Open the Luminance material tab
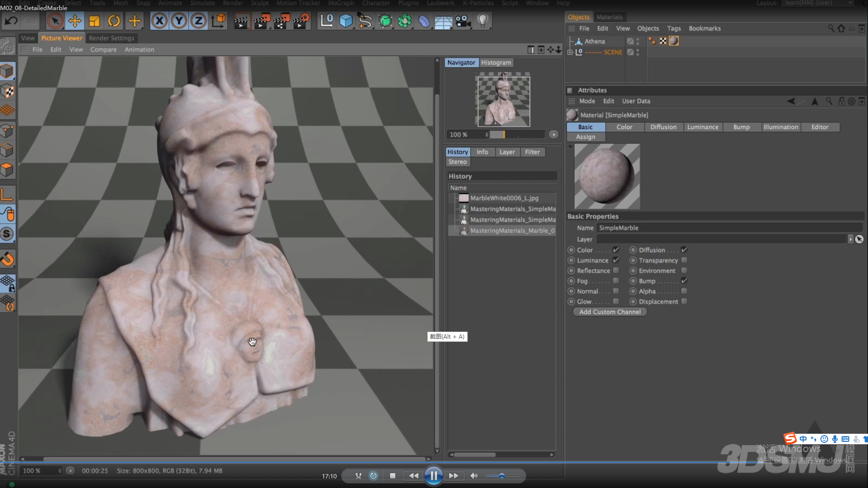The image size is (868, 488). click(703, 127)
